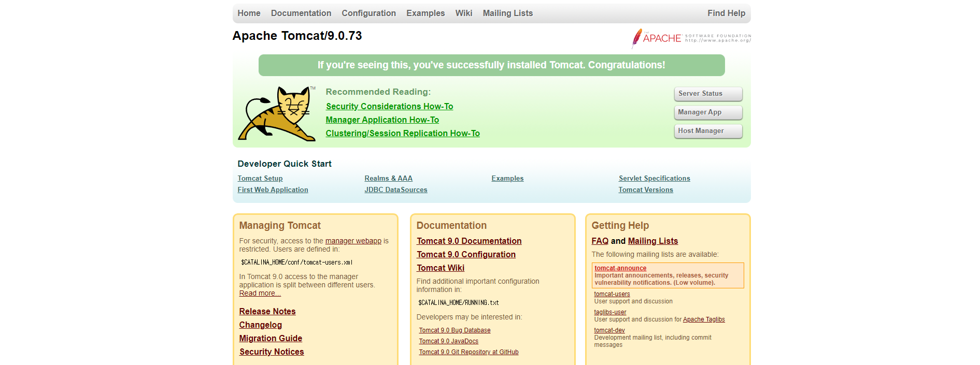The height and width of the screenshot is (365, 980).
Task: Go to Configuration in the nav bar
Action: click(x=368, y=13)
